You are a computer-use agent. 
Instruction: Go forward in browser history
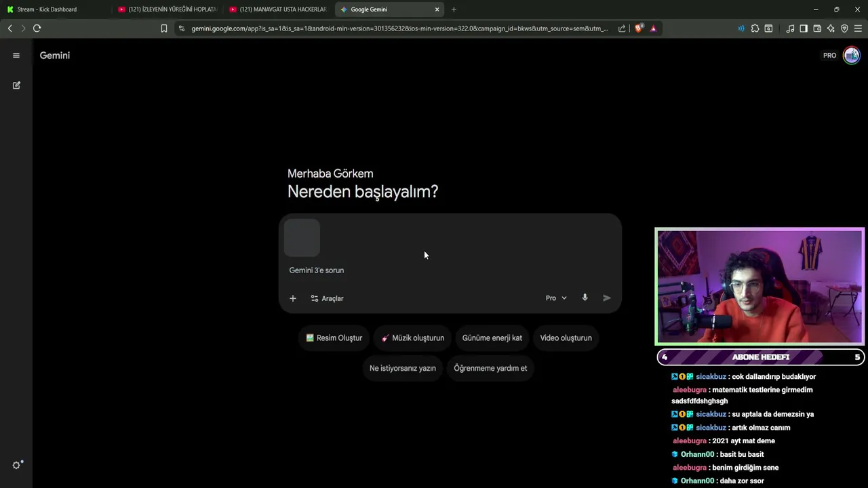(x=23, y=28)
